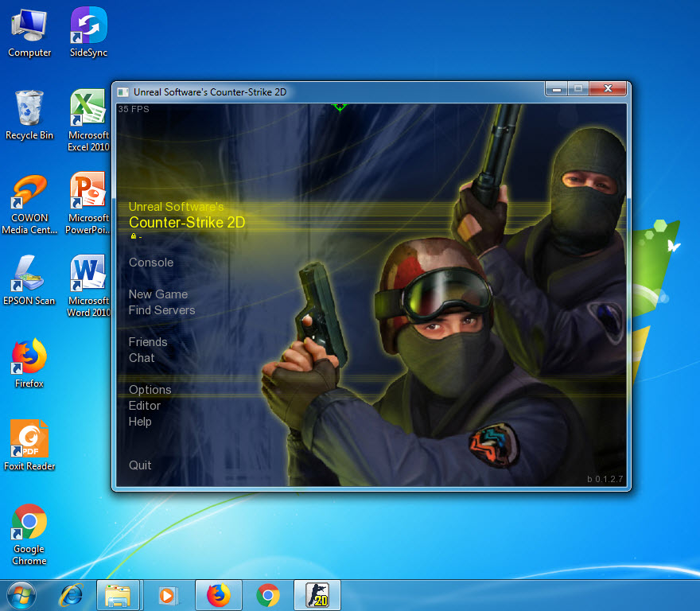Screen dimensions: 700x611
Task: Select the Foxit Reader desktop shortcut
Action: click(29, 446)
